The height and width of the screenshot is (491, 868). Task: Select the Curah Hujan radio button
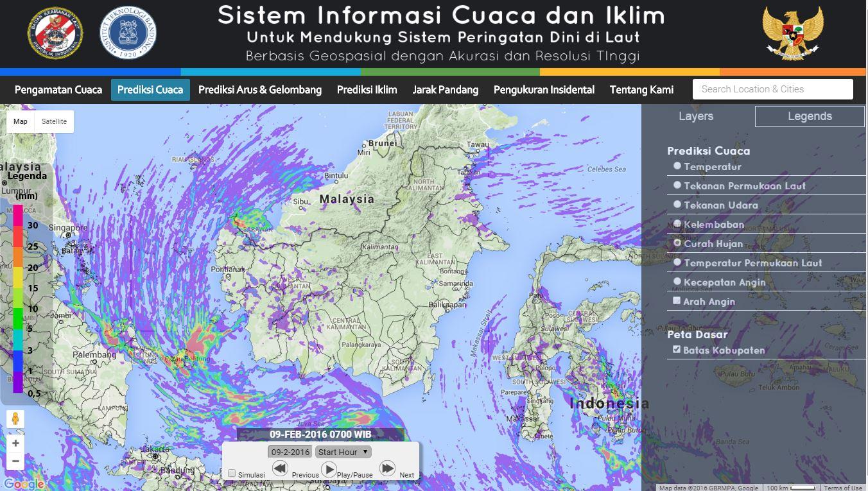click(x=677, y=243)
